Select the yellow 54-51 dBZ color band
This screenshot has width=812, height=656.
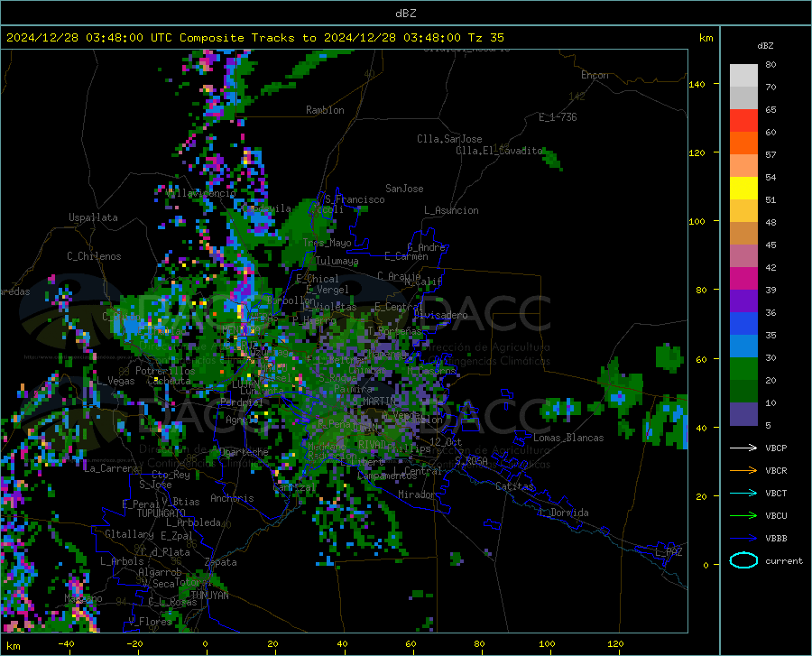pos(743,189)
